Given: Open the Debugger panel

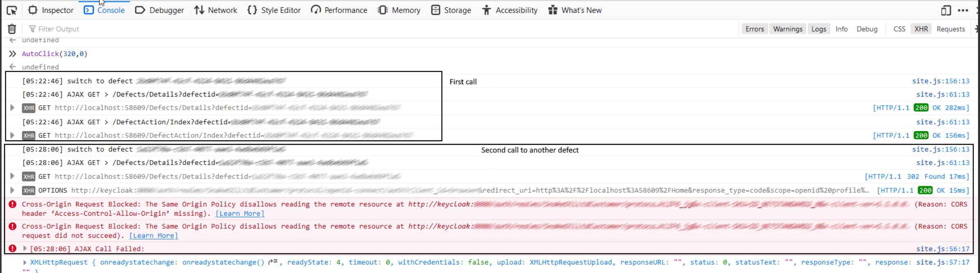Looking at the screenshot, I should coord(159,10).
